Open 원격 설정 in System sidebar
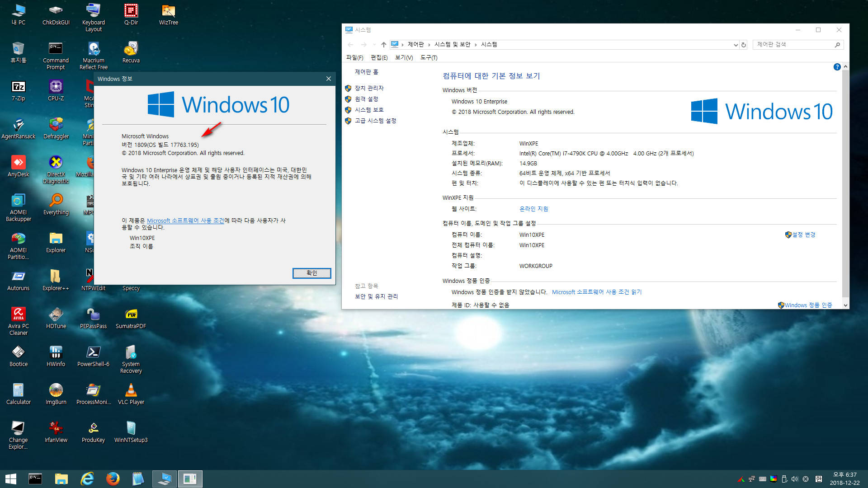Screen dimensions: 868x488 366,99
